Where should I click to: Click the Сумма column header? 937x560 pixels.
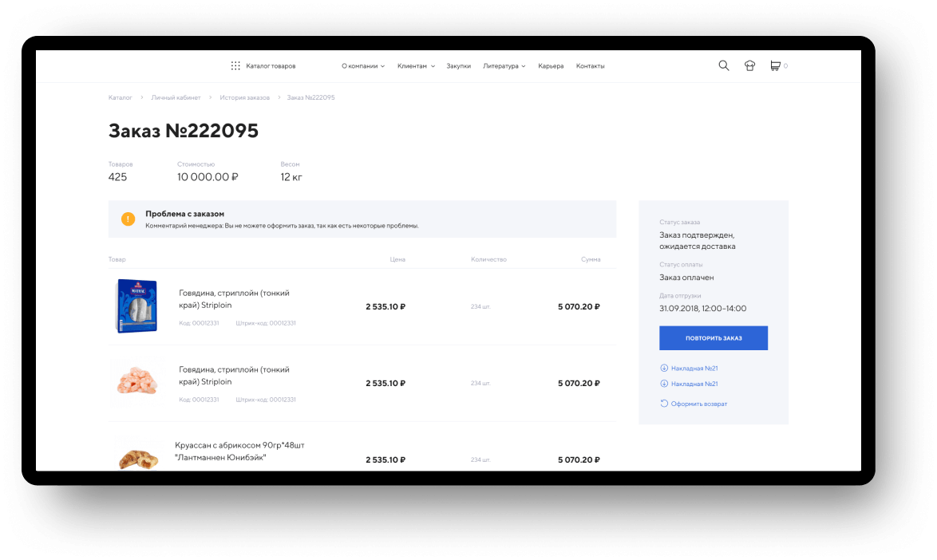[591, 259]
